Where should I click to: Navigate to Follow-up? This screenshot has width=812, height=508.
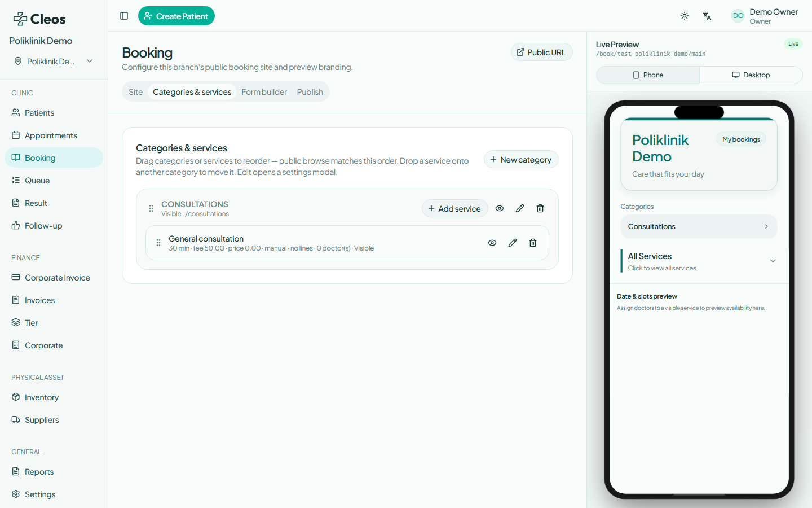54,226
